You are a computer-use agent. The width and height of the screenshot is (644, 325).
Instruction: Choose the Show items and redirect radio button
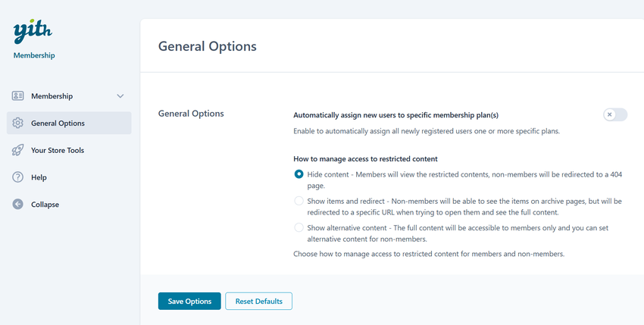tap(299, 202)
